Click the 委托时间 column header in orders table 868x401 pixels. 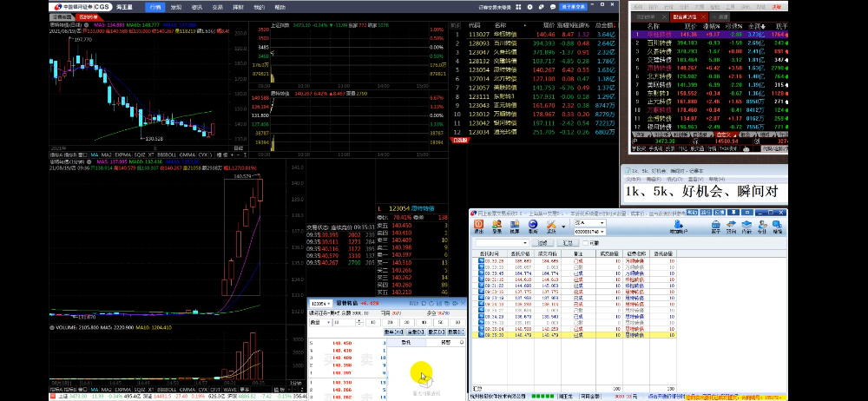(491, 253)
